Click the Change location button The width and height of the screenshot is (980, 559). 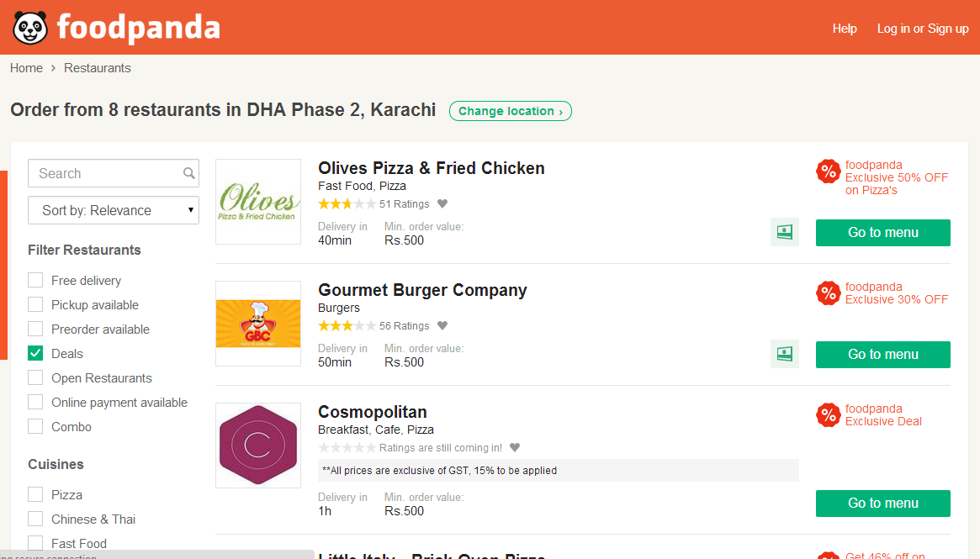click(x=510, y=111)
